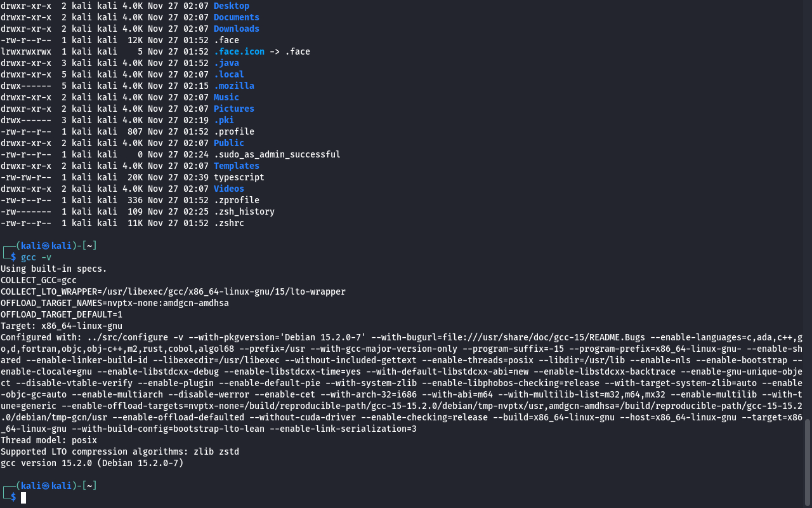Click the typescript file name
This screenshot has width=812, height=508.
pyautogui.click(x=239, y=177)
